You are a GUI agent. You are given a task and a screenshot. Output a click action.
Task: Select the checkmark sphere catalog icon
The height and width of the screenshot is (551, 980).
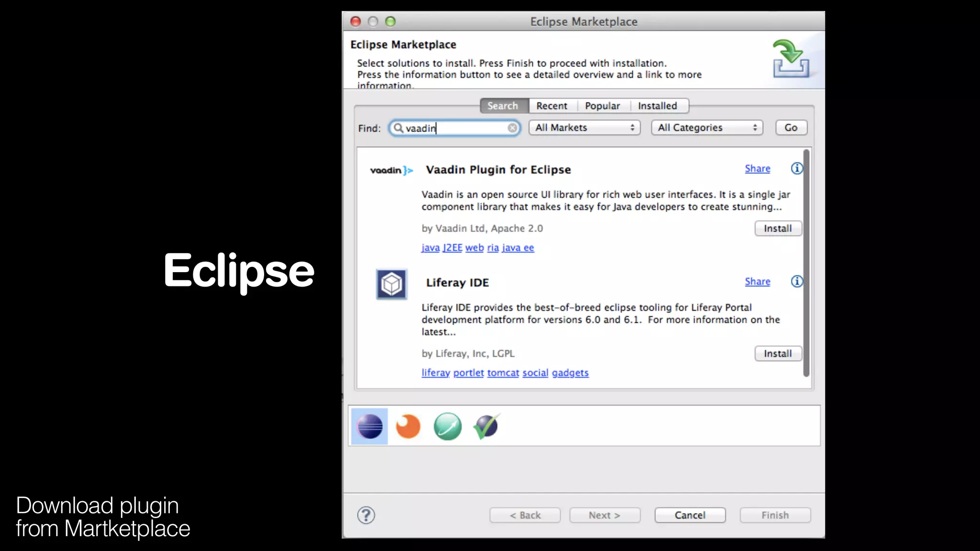click(x=487, y=426)
